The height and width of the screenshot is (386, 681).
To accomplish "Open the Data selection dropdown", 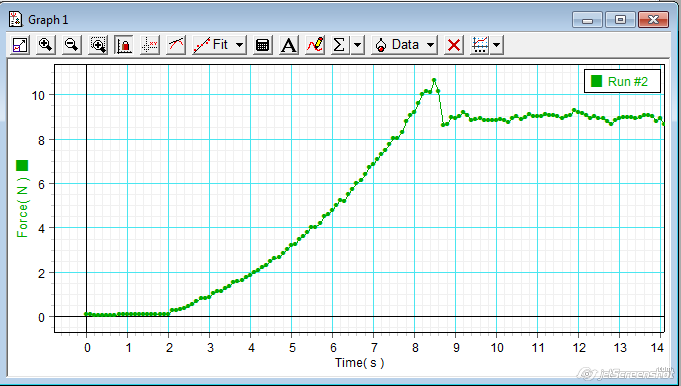I will pyautogui.click(x=404, y=45).
